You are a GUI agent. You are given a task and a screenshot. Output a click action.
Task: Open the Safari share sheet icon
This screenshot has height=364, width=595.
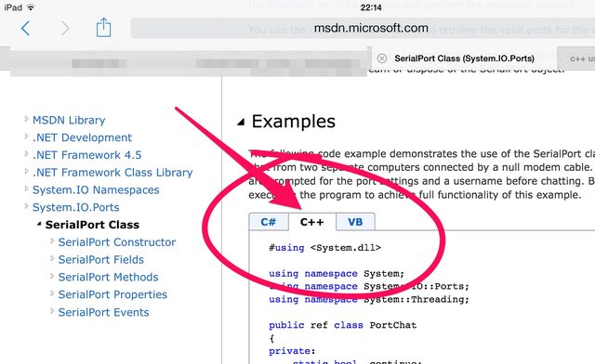pos(103,27)
